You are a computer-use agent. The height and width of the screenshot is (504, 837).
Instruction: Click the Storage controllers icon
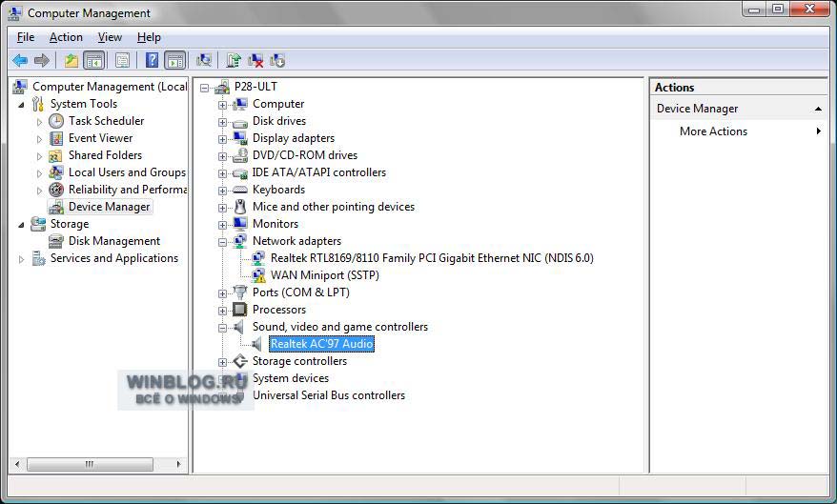(240, 361)
